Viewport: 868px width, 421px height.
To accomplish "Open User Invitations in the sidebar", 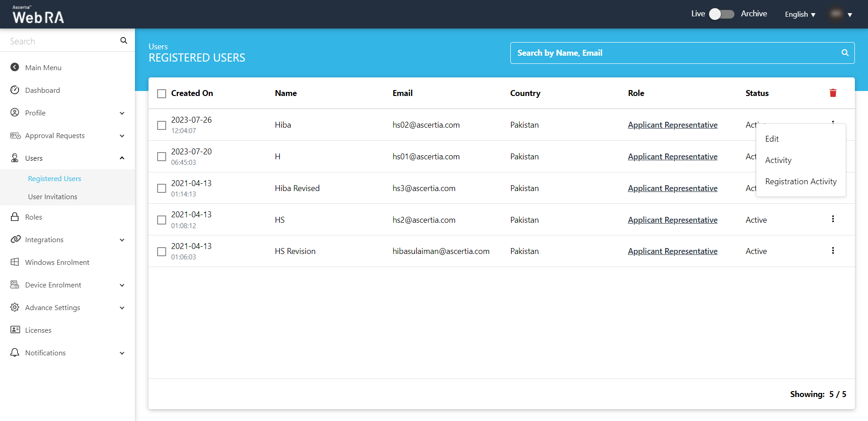I will click(53, 196).
